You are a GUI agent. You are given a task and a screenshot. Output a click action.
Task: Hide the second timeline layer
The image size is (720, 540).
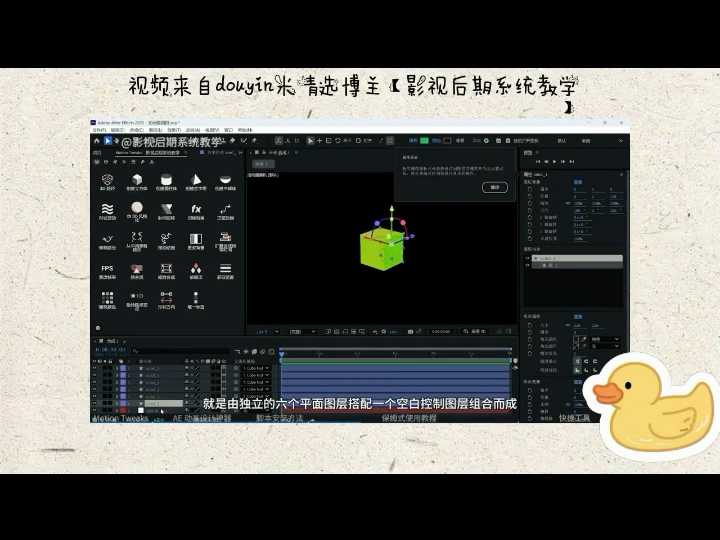(x=95, y=375)
